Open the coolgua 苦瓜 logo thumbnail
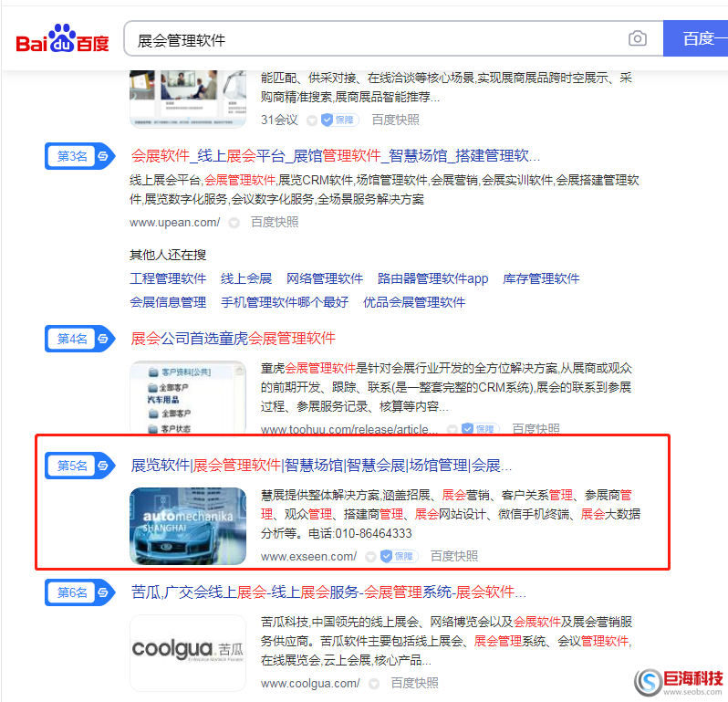Image resolution: width=728 pixels, height=702 pixels. pyautogui.click(x=188, y=652)
